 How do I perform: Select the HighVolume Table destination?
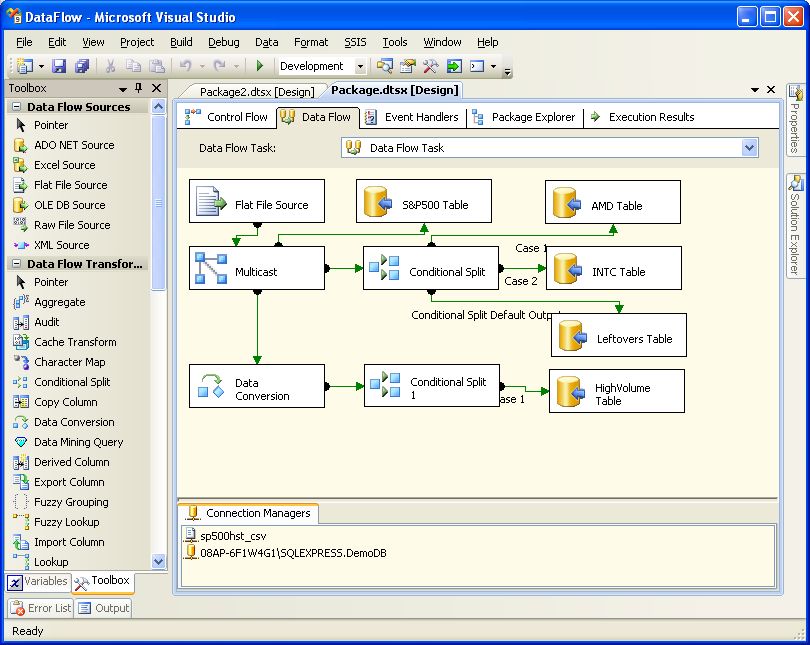(617, 391)
